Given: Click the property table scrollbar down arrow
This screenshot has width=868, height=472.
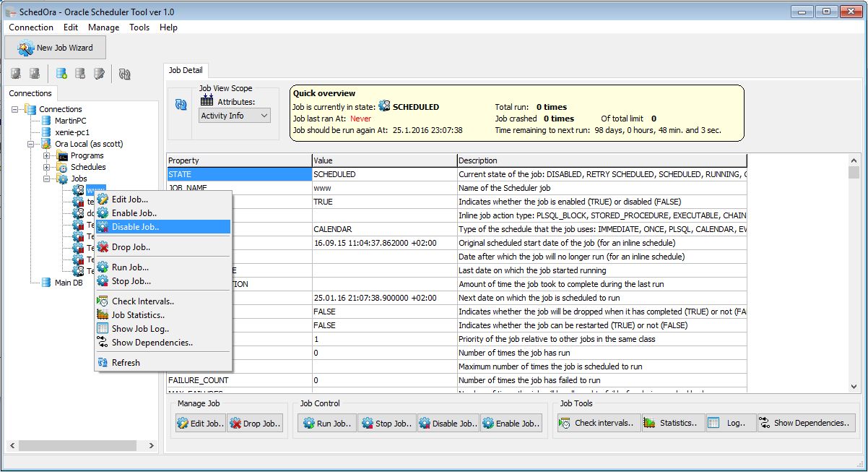Looking at the screenshot, I should (854, 387).
